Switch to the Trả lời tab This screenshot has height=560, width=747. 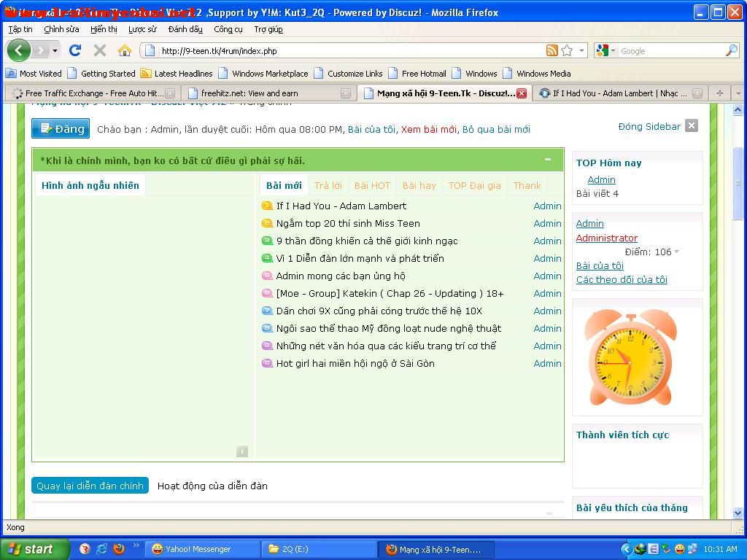pos(328,185)
